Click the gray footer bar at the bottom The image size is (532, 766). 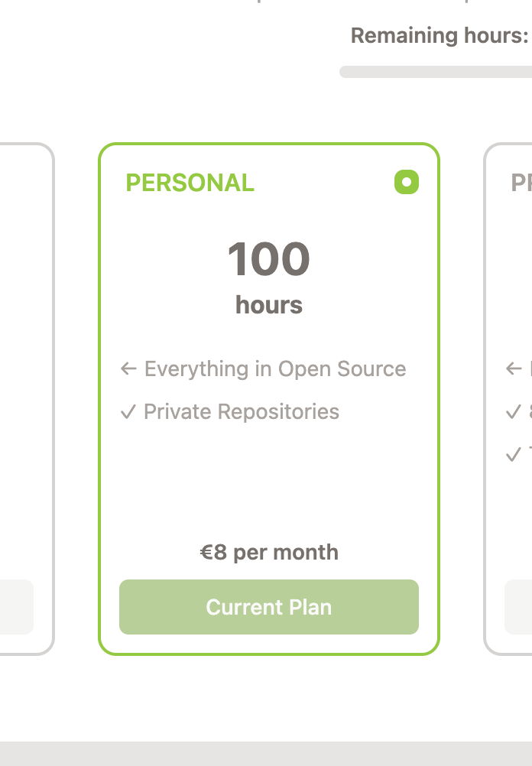[x=266, y=753]
